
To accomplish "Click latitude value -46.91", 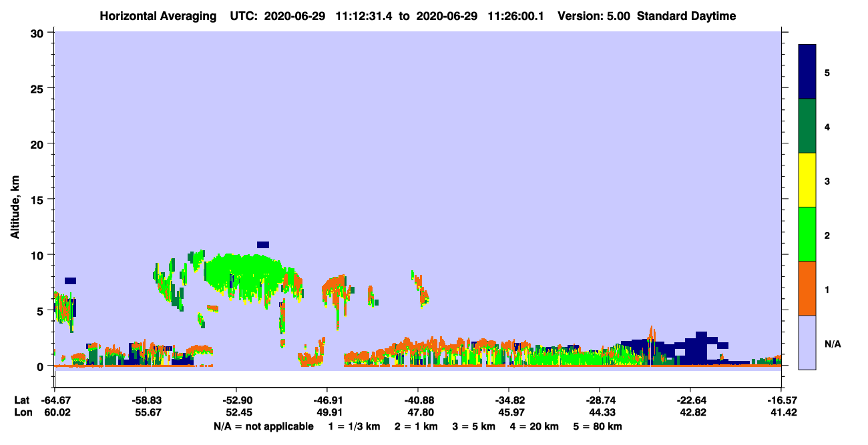I will [327, 400].
